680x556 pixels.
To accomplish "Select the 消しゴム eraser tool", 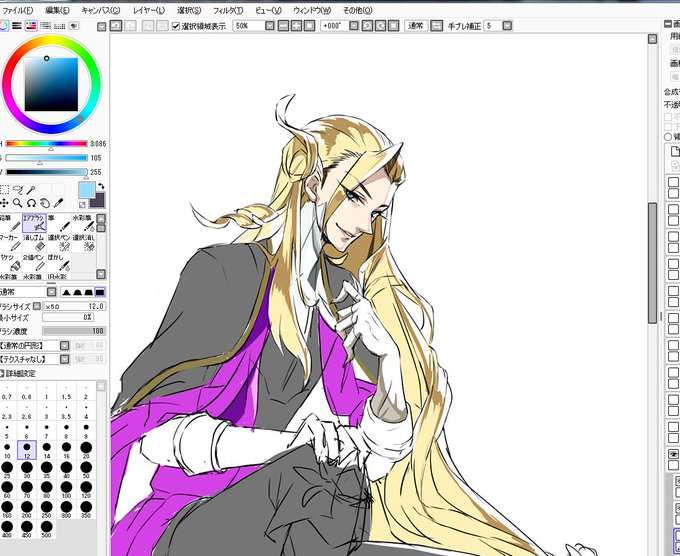I will tap(34, 243).
